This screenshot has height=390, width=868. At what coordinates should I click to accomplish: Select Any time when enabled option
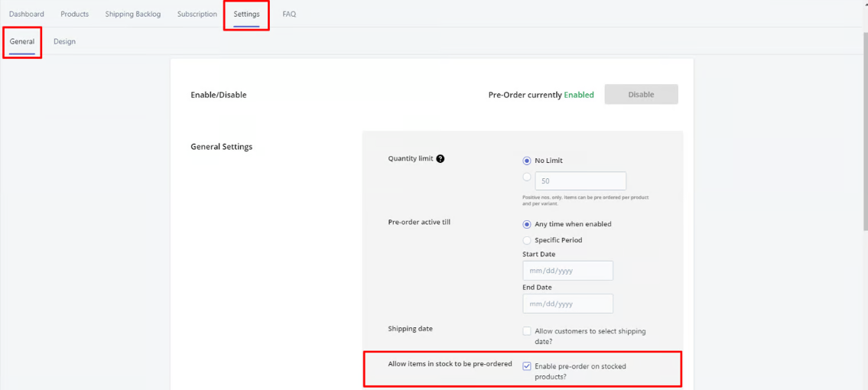pyautogui.click(x=527, y=224)
